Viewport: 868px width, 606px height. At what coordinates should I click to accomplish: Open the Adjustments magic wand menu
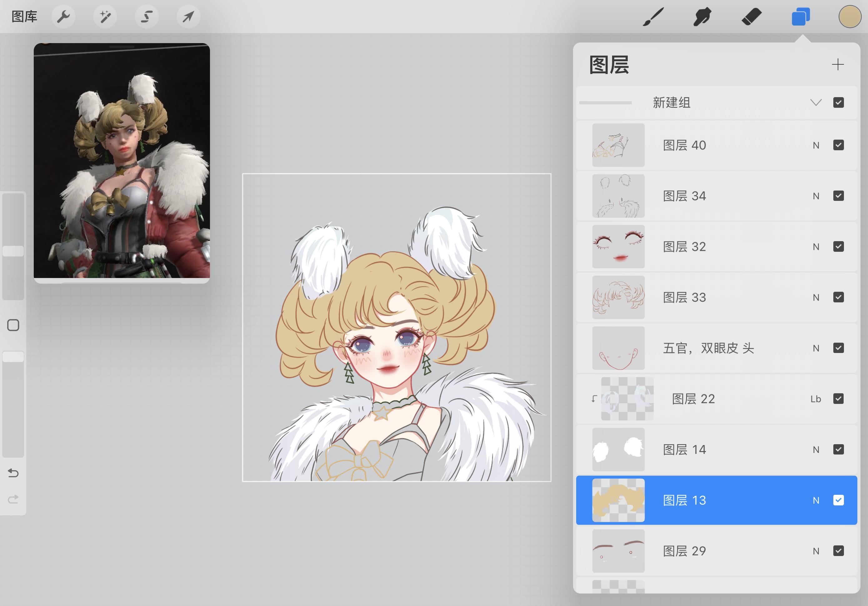[x=105, y=17]
